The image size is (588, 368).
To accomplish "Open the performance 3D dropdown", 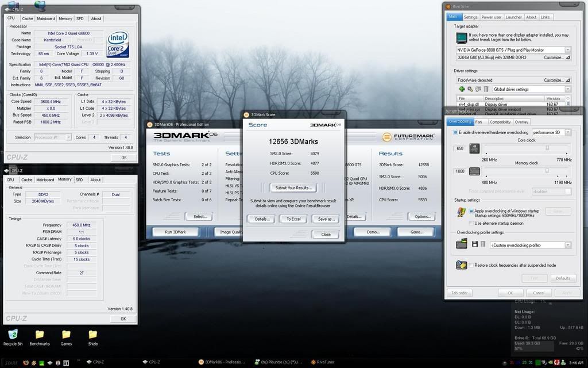I will (568, 133).
